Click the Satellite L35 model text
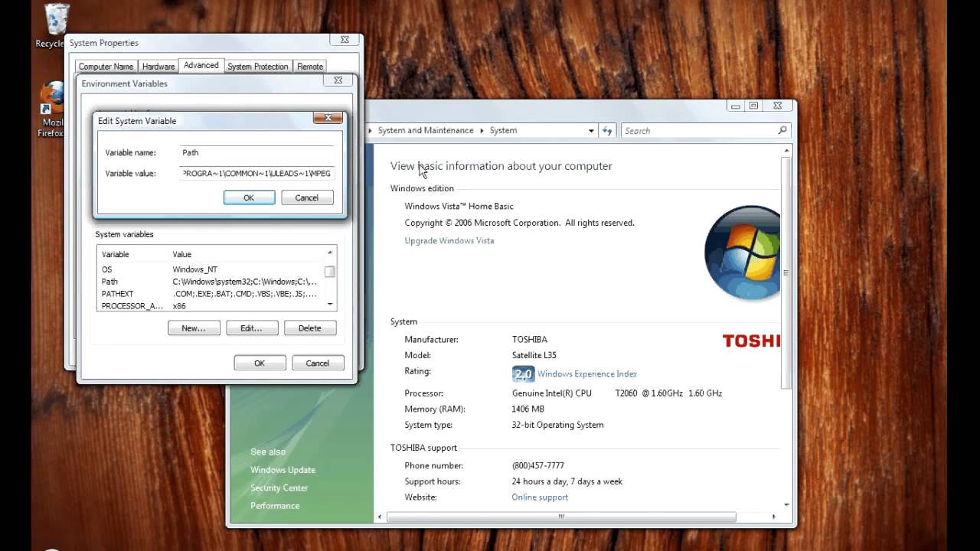 pyautogui.click(x=534, y=355)
